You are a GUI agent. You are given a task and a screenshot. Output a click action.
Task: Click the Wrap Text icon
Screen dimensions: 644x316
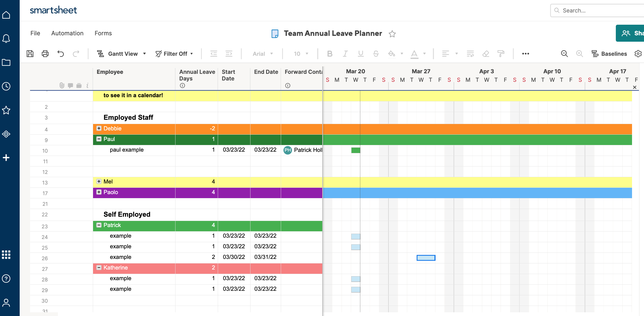click(x=470, y=53)
